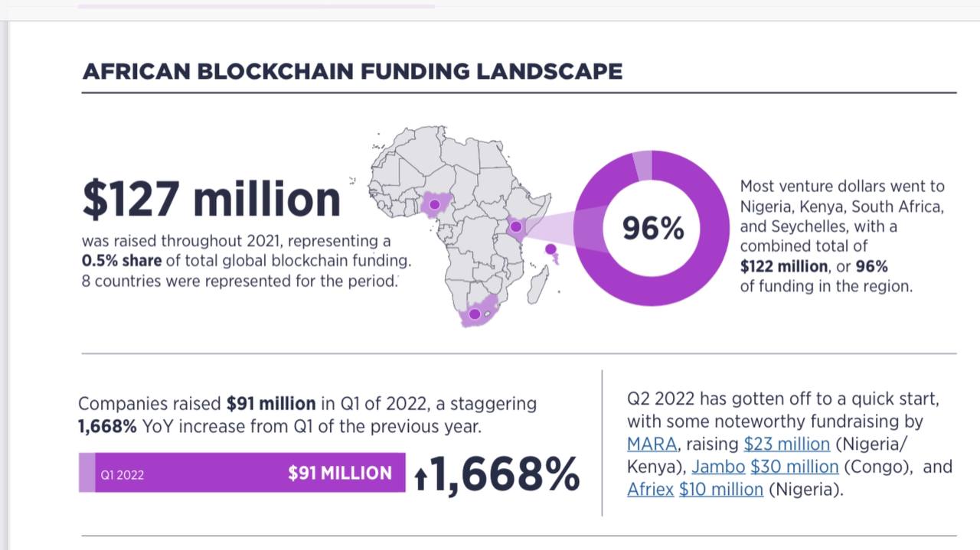This screenshot has height=550, width=980.
Task: Click the up arrow beside 1,668%
Action: [x=420, y=479]
